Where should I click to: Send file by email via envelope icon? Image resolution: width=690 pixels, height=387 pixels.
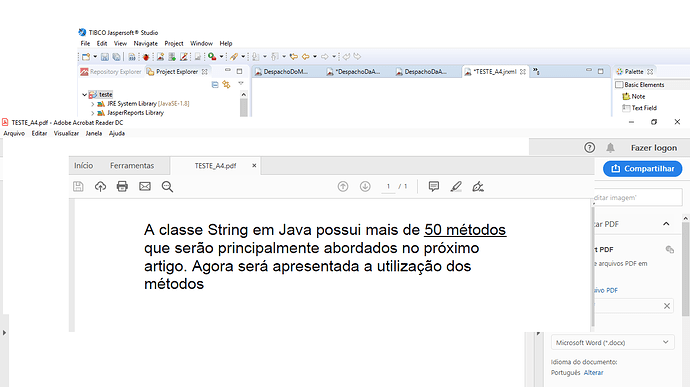pos(145,186)
